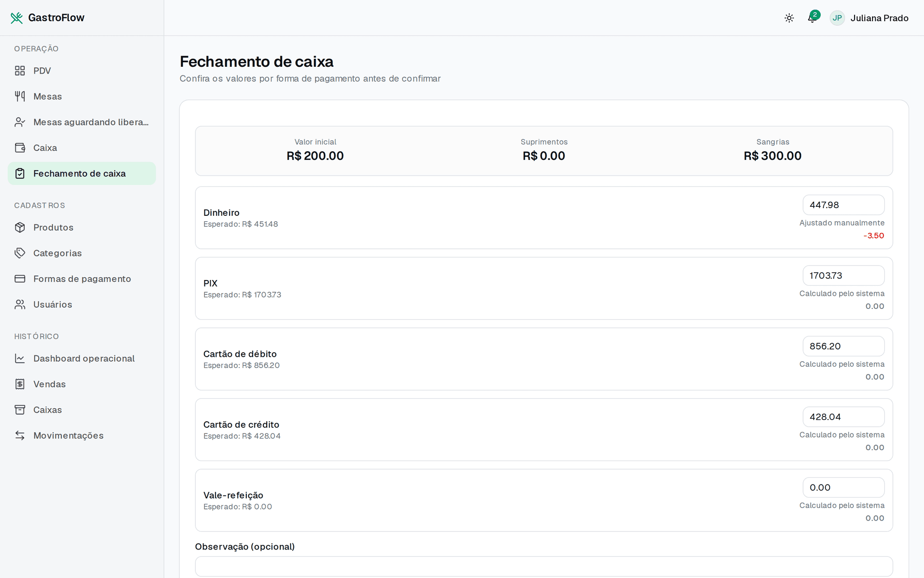Click the Caixa wallet icon

(20, 148)
